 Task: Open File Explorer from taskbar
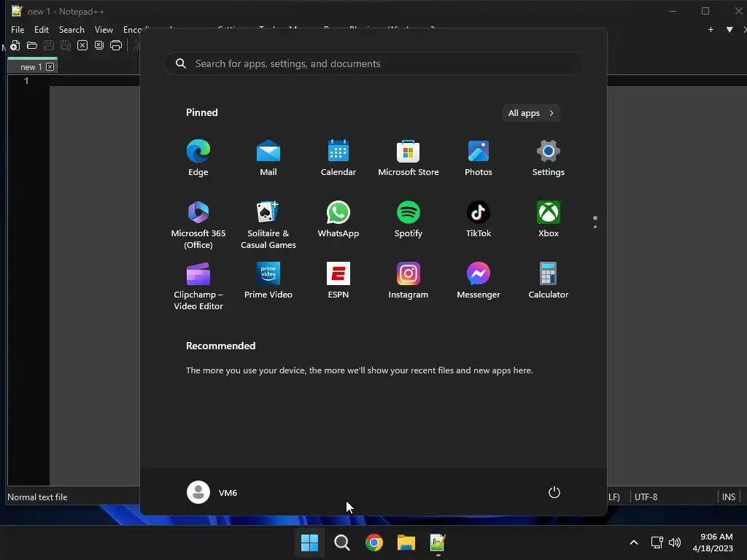coord(406,542)
